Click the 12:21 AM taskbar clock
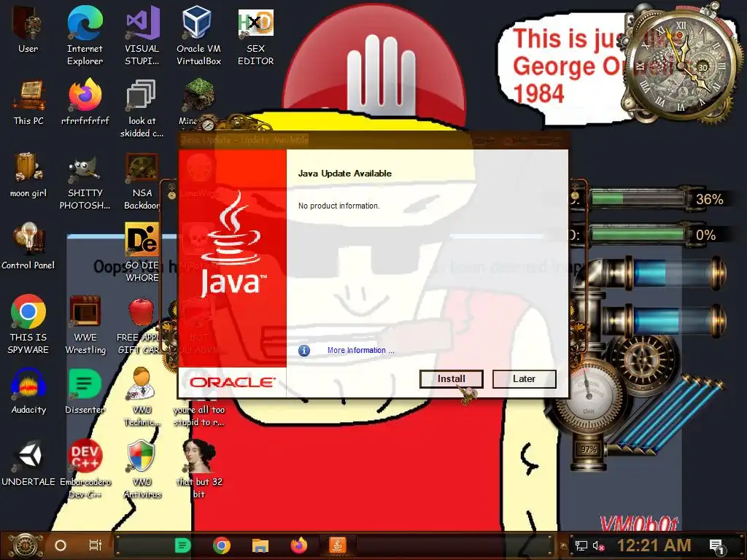747x560 pixels. [x=654, y=545]
